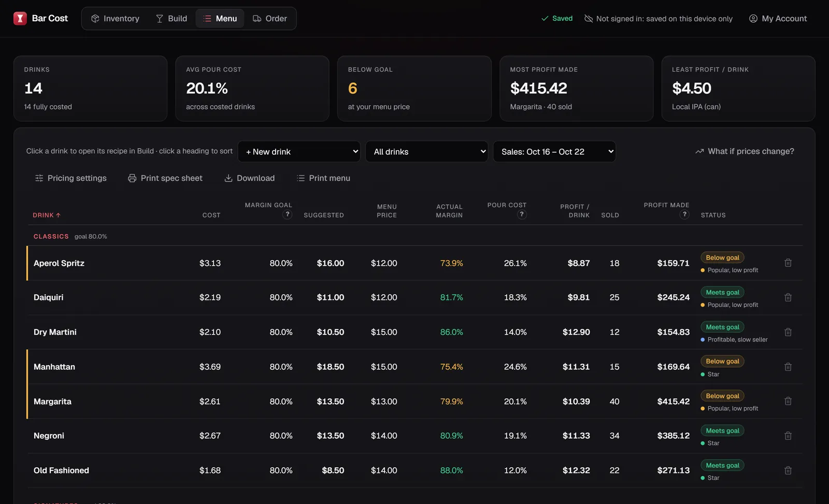Click the Saved status indicator
The height and width of the screenshot is (504, 829).
[x=557, y=19]
